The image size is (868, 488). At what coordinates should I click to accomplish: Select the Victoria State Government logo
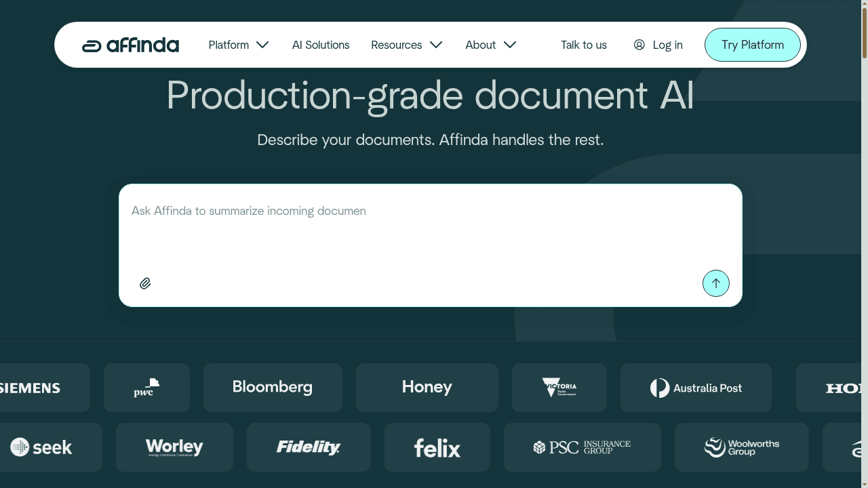[559, 388]
